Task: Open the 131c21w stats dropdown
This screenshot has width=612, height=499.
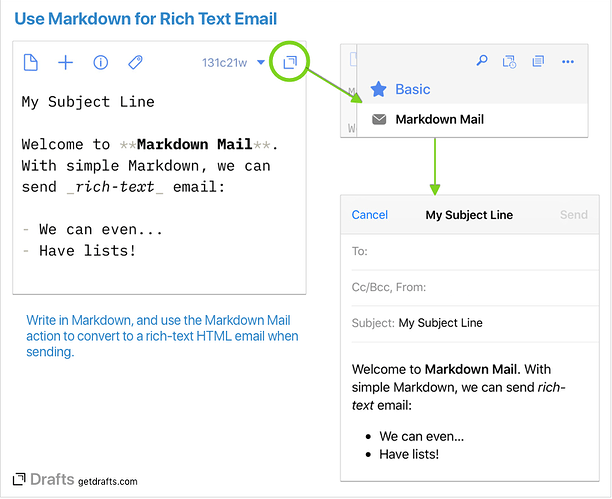Action: [233, 62]
